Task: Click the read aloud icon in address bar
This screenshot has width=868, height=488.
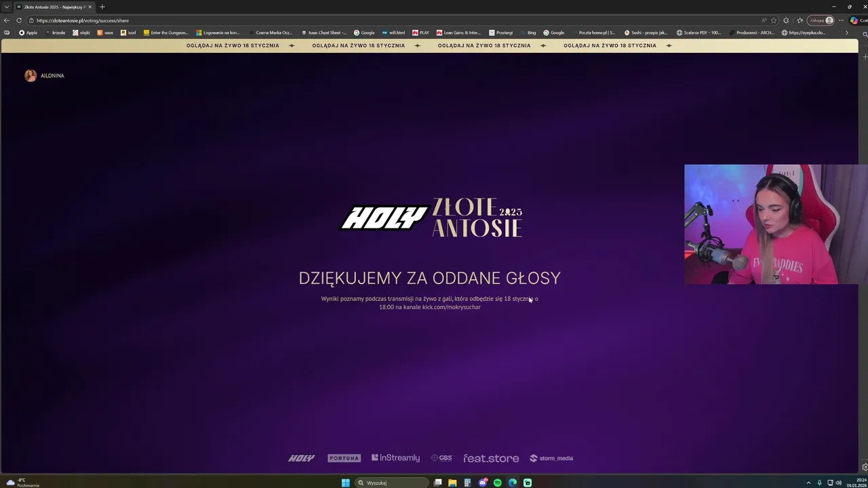Action: (764, 20)
